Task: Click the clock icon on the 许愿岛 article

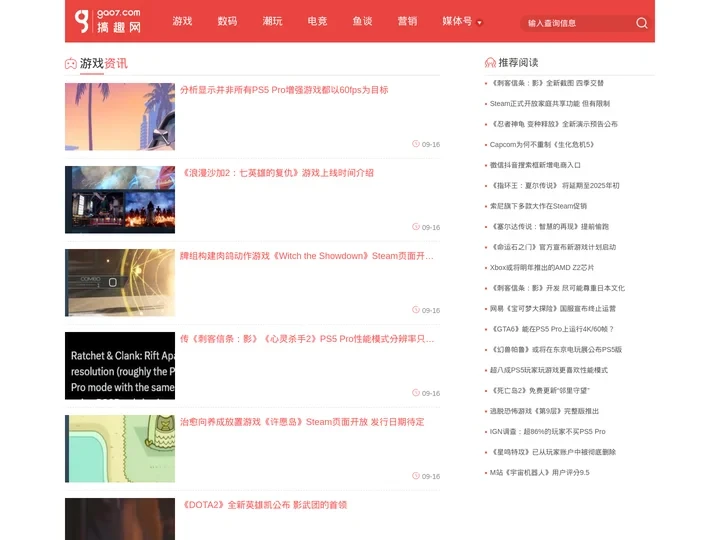Action: tap(416, 476)
